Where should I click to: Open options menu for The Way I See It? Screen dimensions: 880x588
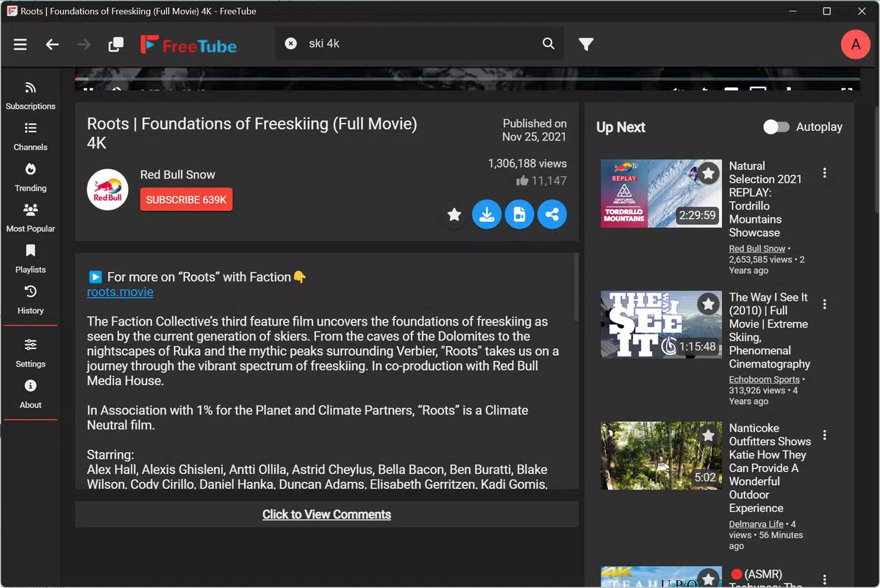point(824,304)
